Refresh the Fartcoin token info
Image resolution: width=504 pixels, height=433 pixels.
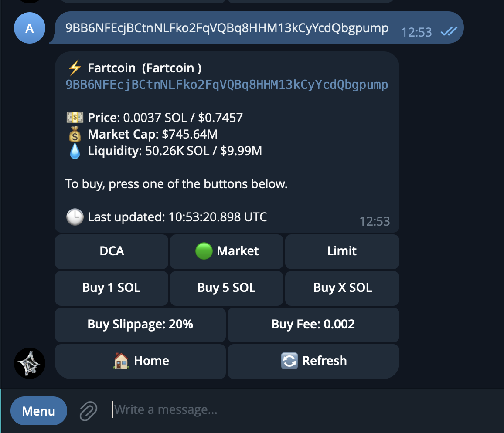tap(313, 361)
